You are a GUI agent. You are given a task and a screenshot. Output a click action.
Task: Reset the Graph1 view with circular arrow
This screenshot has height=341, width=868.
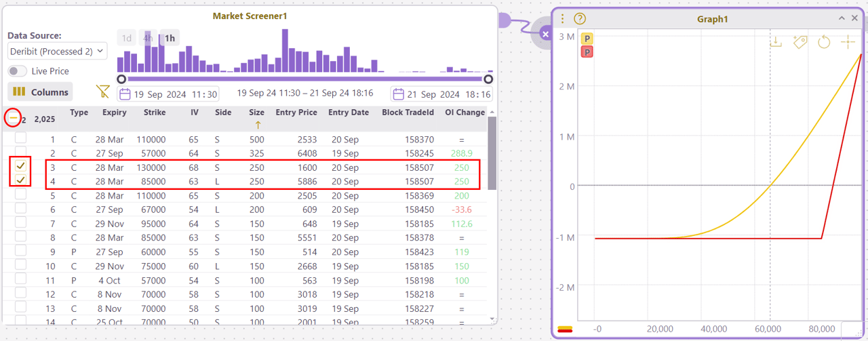[x=824, y=42]
